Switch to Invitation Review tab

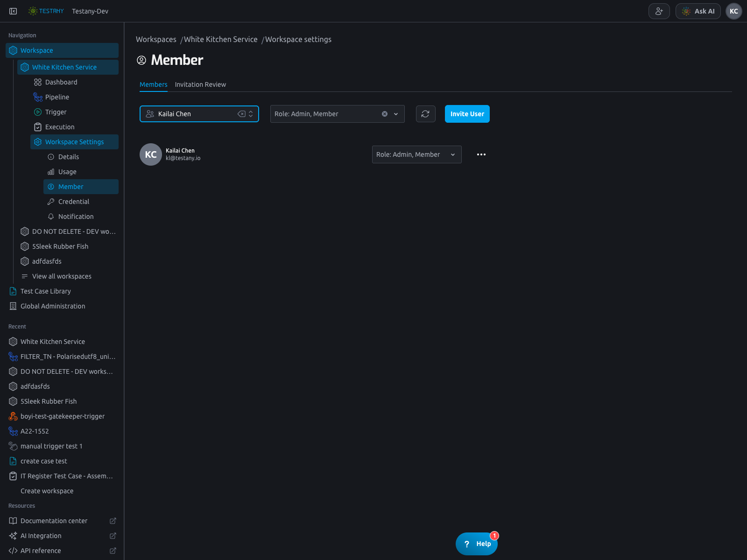point(200,84)
